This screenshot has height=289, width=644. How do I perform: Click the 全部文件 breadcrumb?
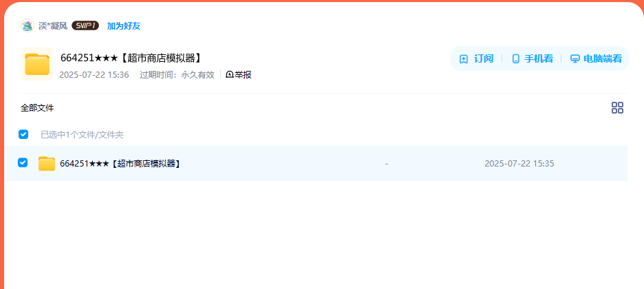pyautogui.click(x=37, y=108)
